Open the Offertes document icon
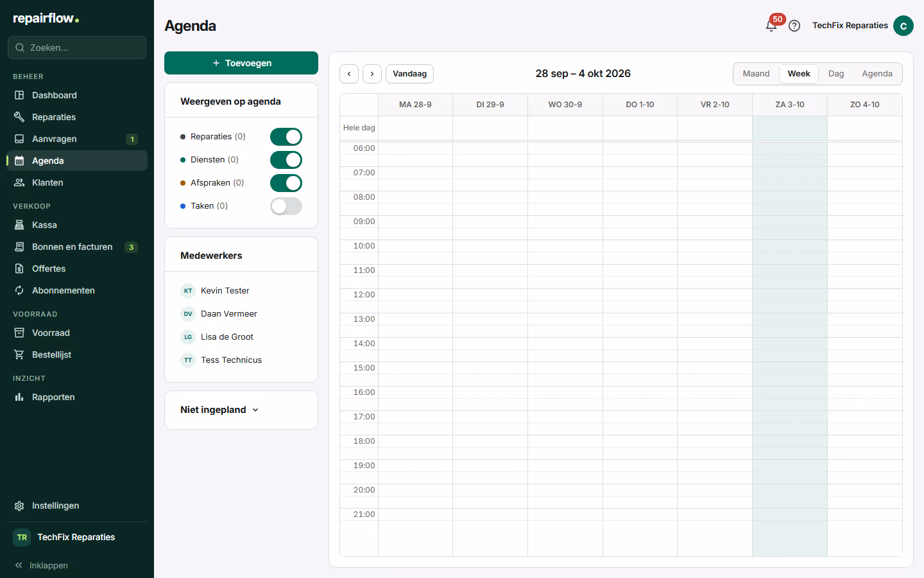This screenshot has height=578, width=924. coord(19,268)
